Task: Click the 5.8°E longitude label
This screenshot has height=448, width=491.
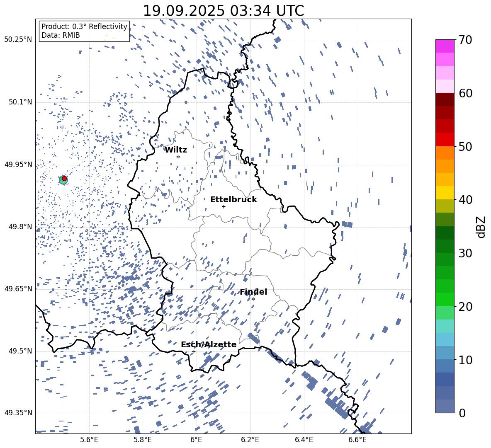Action: (x=143, y=440)
